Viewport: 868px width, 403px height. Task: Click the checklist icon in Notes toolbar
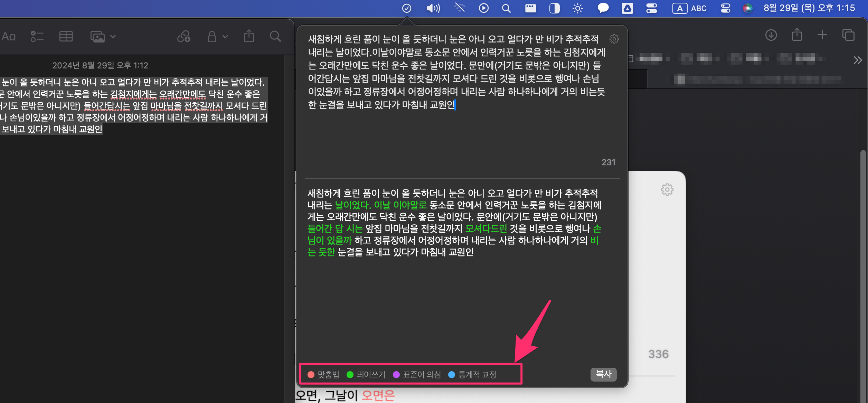click(37, 36)
